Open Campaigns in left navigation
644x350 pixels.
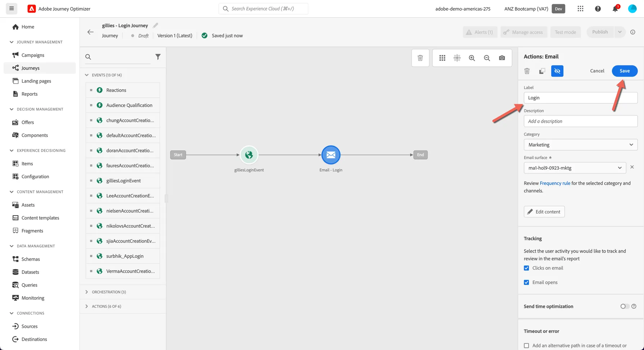point(33,55)
